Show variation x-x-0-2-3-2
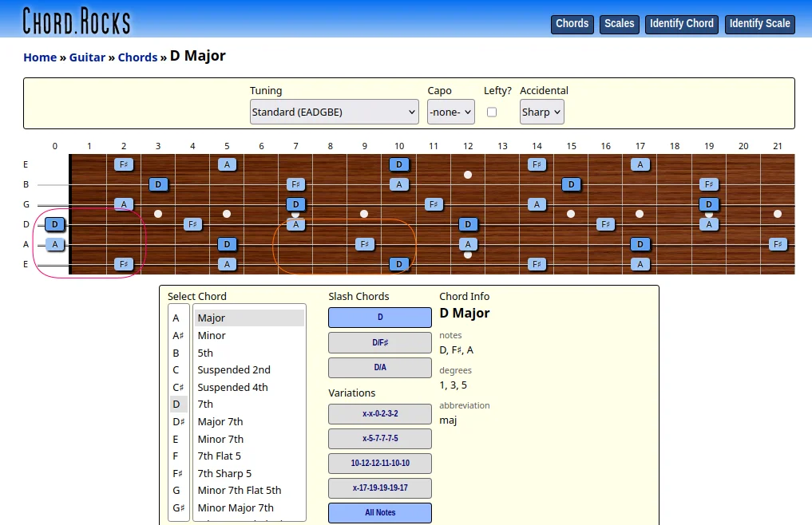Image resolution: width=812 pixels, height=525 pixels. pyautogui.click(x=380, y=413)
